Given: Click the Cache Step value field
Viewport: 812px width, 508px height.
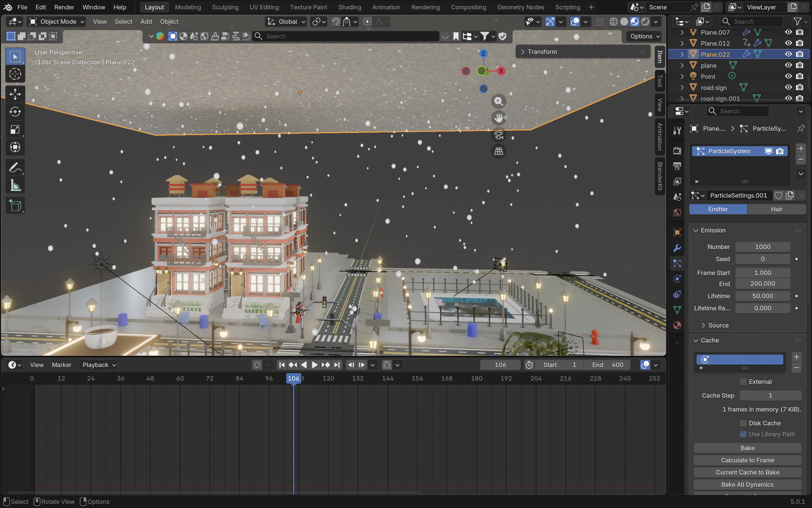Looking at the screenshot, I should tap(770, 396).
